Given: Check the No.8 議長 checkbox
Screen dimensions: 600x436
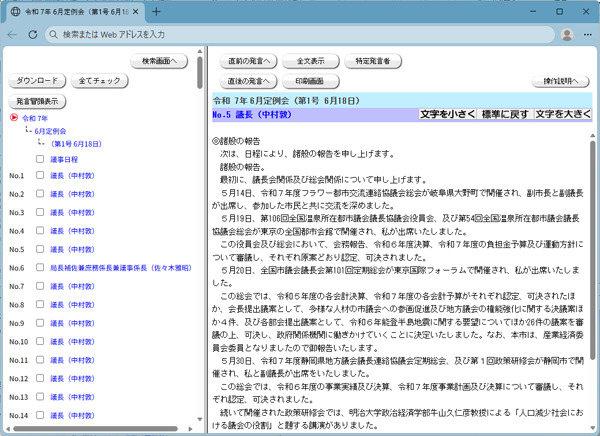Looking at the screenshot, I should point(40,304).
